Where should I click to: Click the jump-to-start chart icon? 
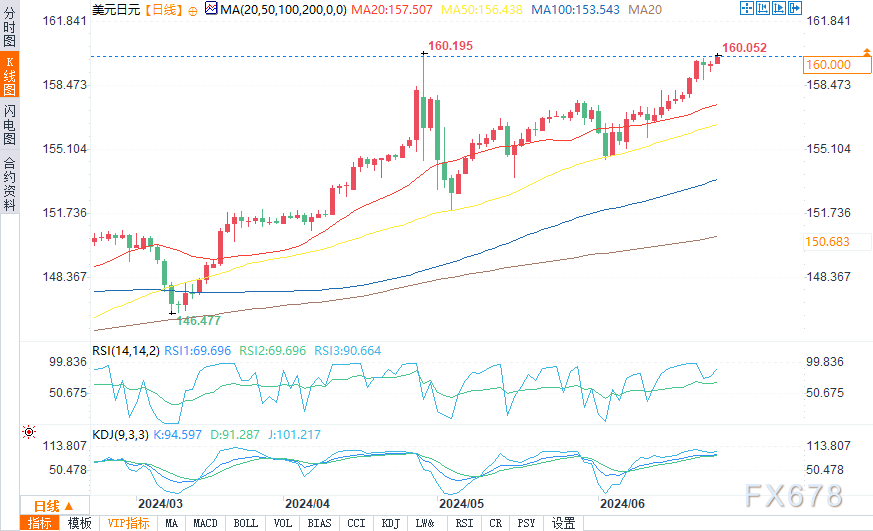(x=763, y=8)
